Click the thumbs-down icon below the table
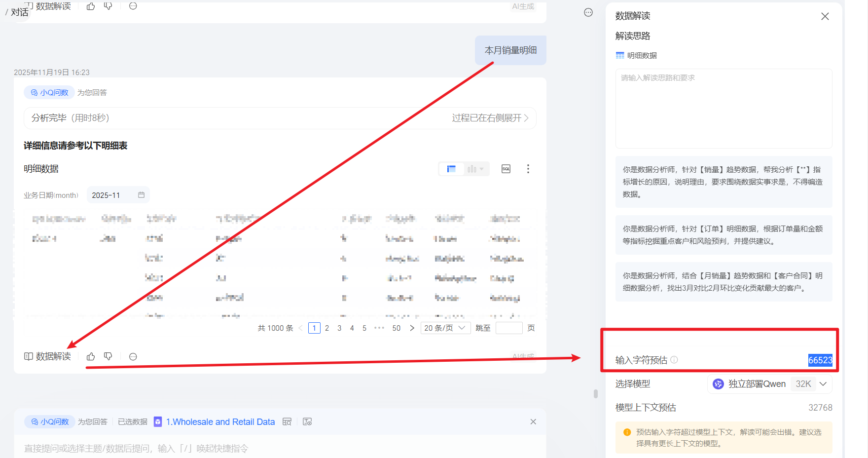 click(108, 356)
